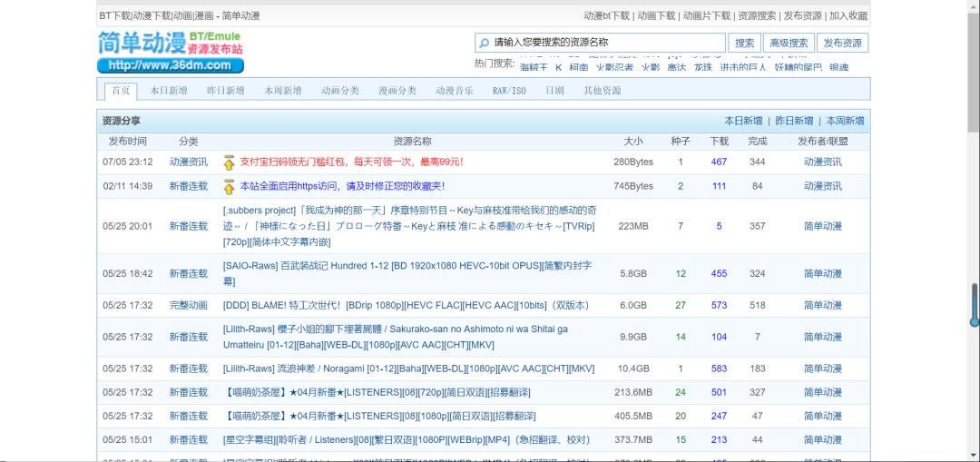
Task: Click 加入收藏 link at page top
Action: (848, 16)
